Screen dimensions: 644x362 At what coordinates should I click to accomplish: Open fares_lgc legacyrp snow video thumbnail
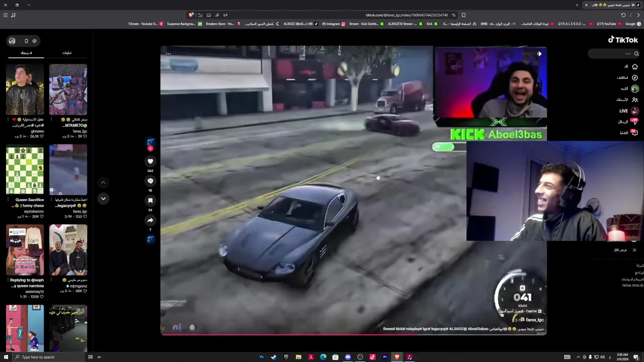pyautogui.click(x=68, y=169)
